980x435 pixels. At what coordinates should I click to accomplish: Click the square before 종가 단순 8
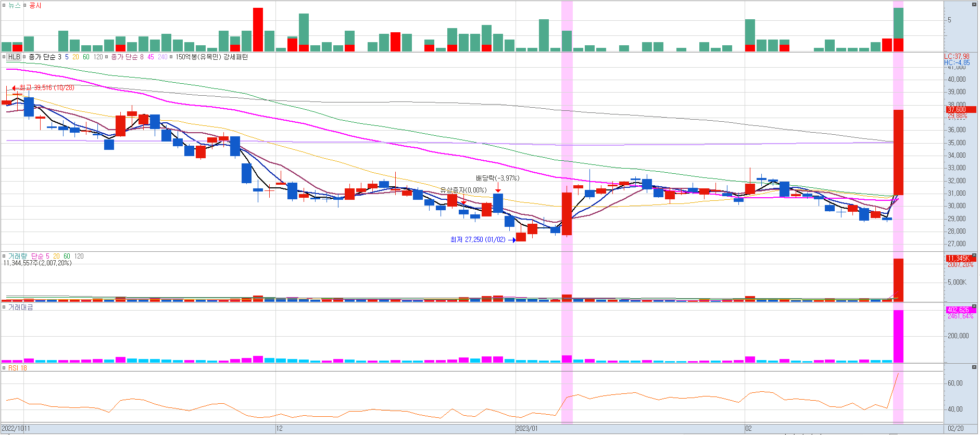(x=107, y=57)
